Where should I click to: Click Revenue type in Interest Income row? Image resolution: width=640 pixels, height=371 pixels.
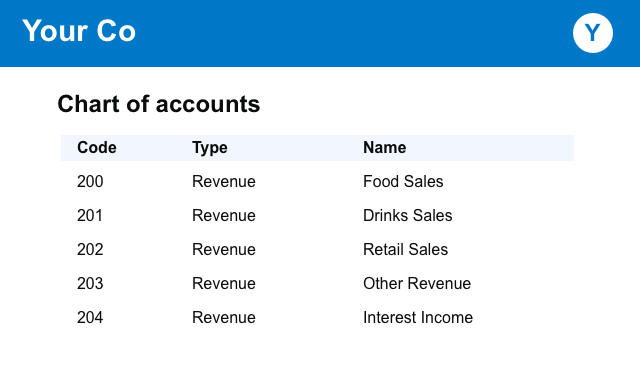224,318
